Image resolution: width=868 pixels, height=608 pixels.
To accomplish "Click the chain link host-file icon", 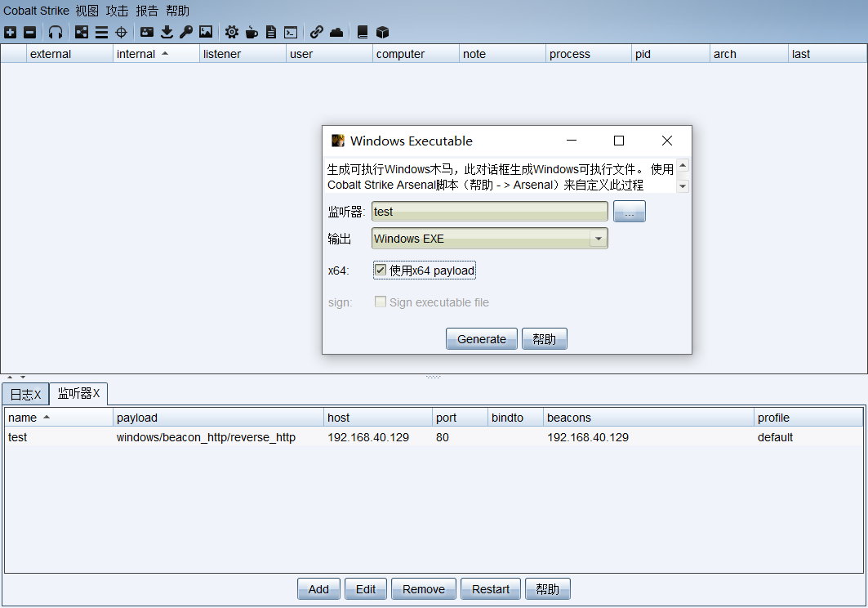I will (x=316, y=32).
